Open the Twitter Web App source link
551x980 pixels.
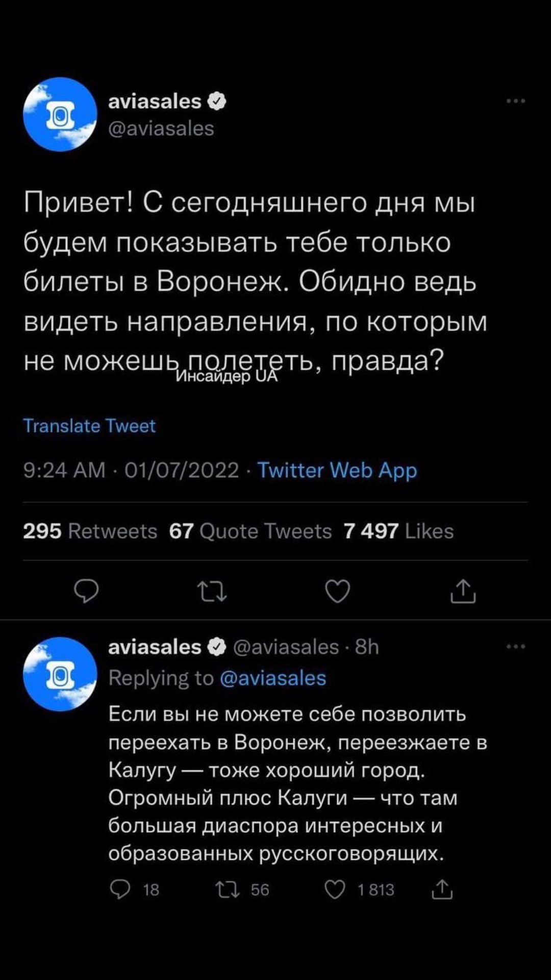[x=337, y=470]
